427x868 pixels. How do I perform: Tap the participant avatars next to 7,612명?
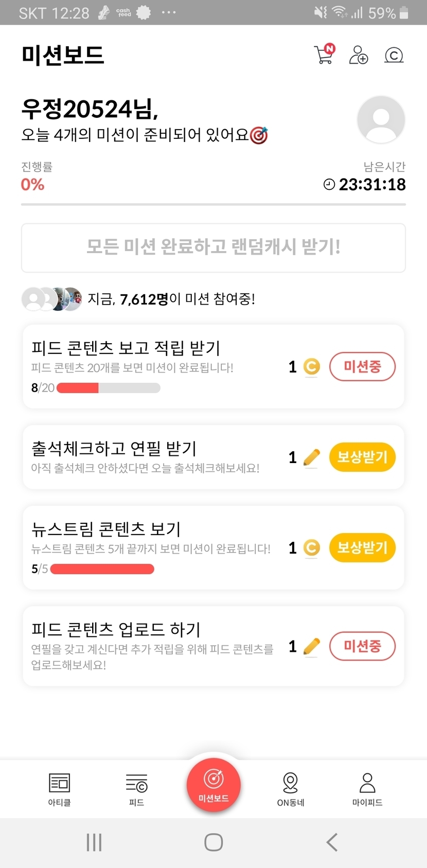click(51, 299)
